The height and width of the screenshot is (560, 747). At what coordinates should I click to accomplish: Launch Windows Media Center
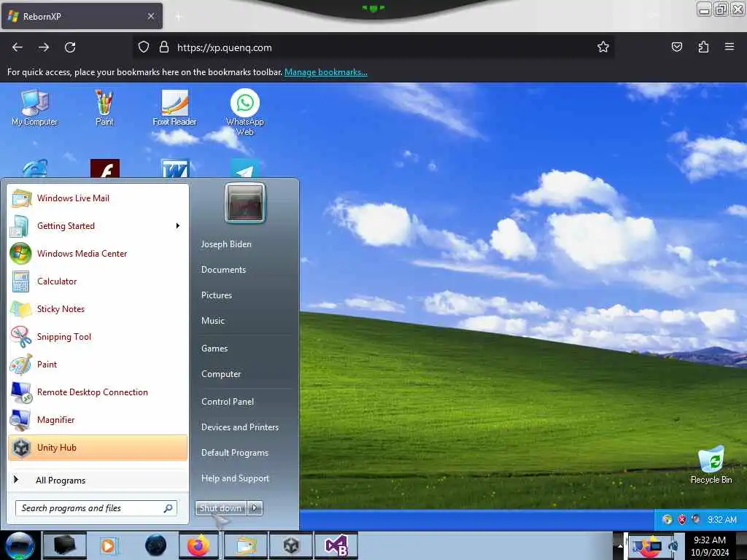[98, 253]
